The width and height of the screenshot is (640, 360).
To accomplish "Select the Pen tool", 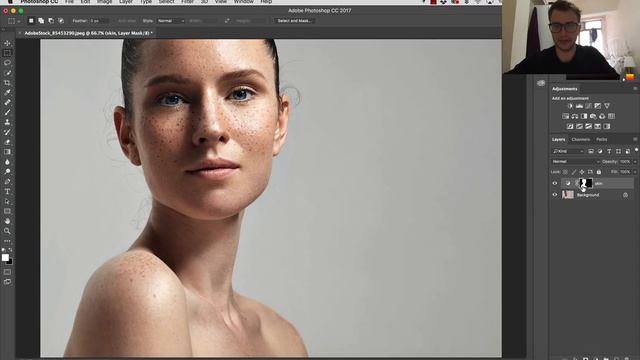I will pos(7,182).
